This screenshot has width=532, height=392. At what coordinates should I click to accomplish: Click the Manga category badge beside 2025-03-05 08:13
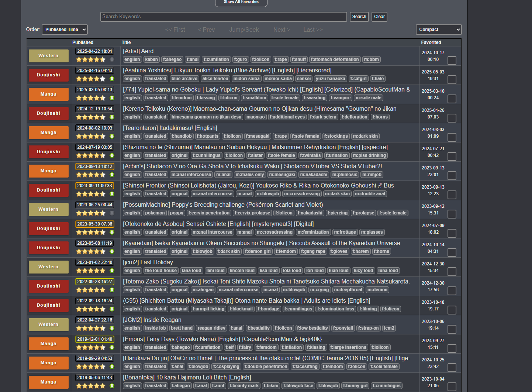coord(49,94)
